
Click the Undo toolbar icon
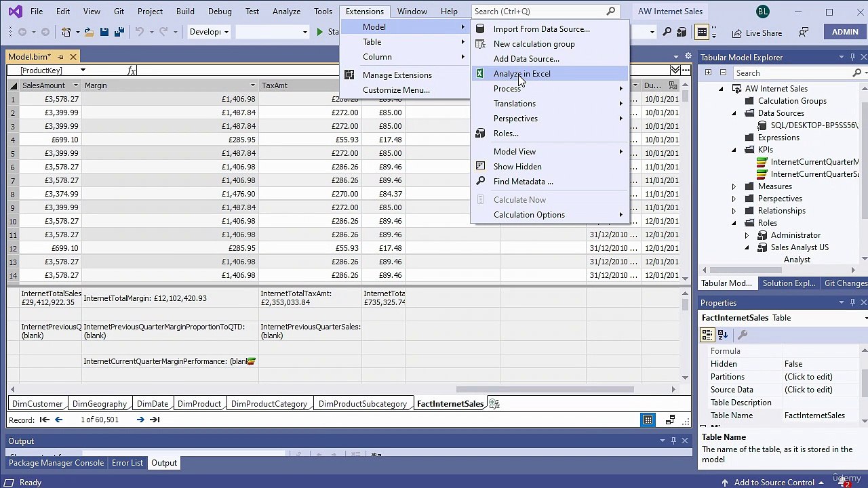click(x=140, y=32)
